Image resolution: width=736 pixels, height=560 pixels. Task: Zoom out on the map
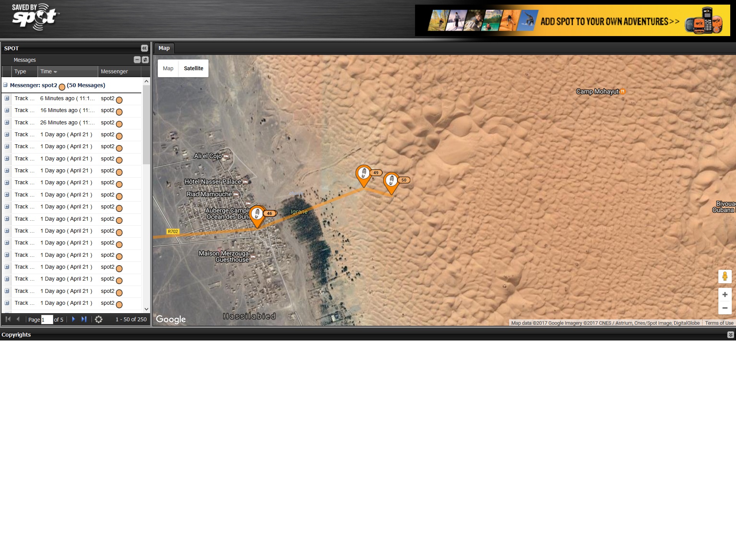point(725,308)
